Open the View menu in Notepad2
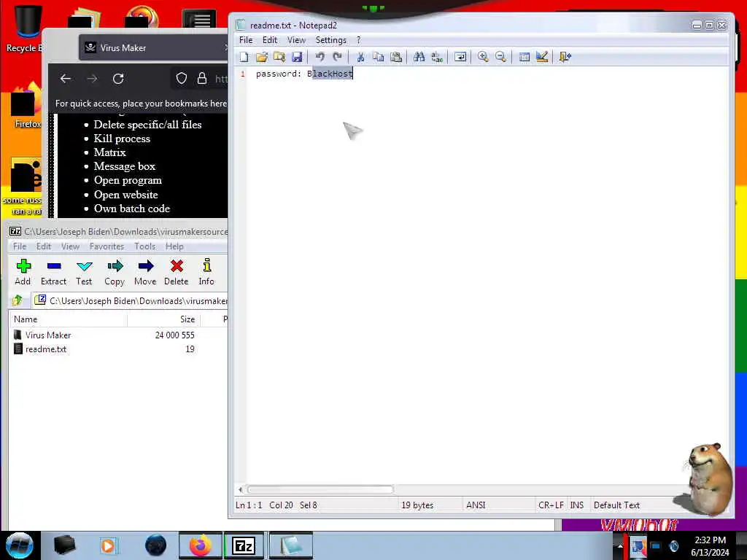This screenshot has width=747, height=560. [x=296, y=40]
